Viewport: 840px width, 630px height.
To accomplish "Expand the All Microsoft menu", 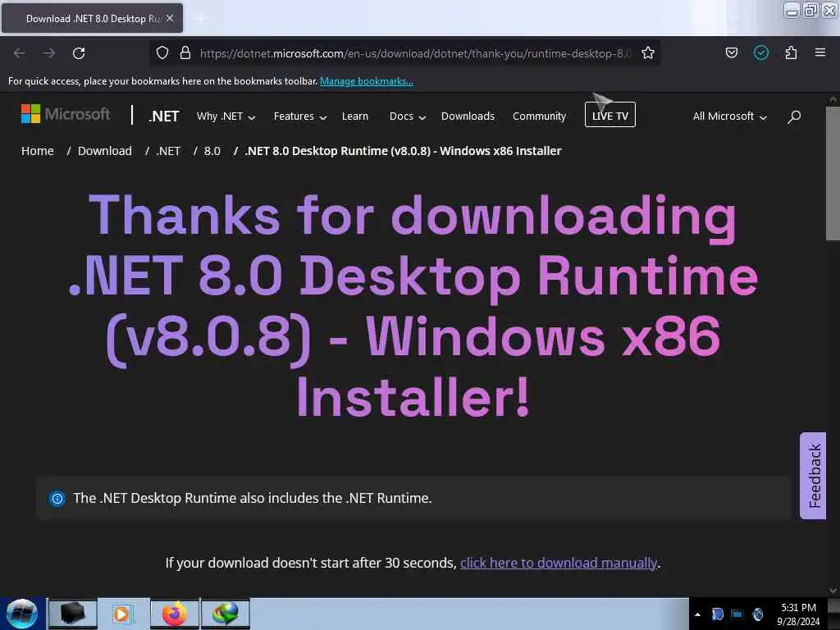I will pos(729,116).
